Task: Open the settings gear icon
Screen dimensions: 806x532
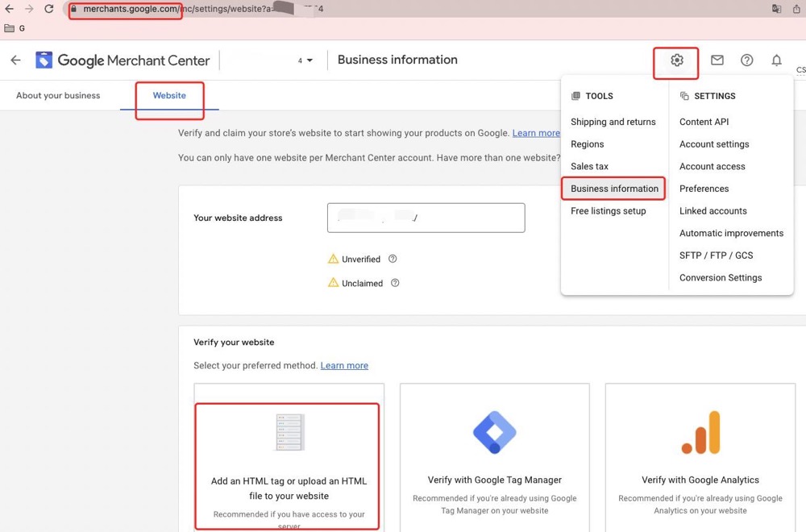Action: [676, 60]
